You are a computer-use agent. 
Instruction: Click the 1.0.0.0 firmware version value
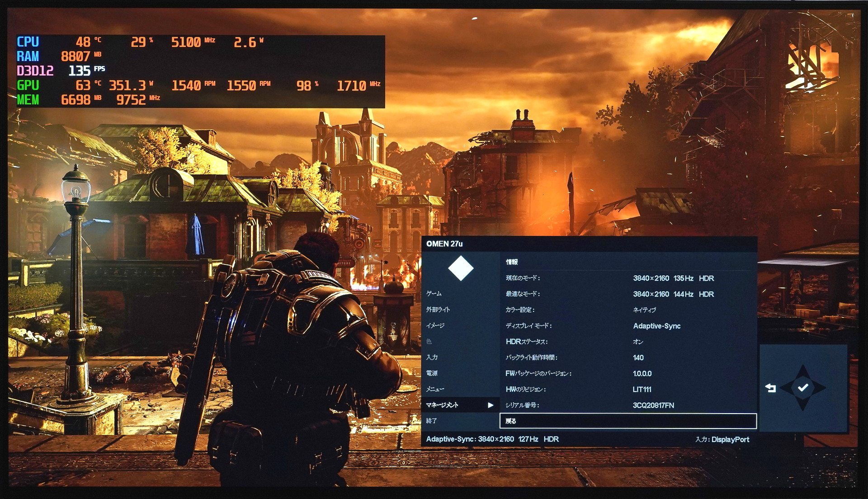tap(642, 373)
